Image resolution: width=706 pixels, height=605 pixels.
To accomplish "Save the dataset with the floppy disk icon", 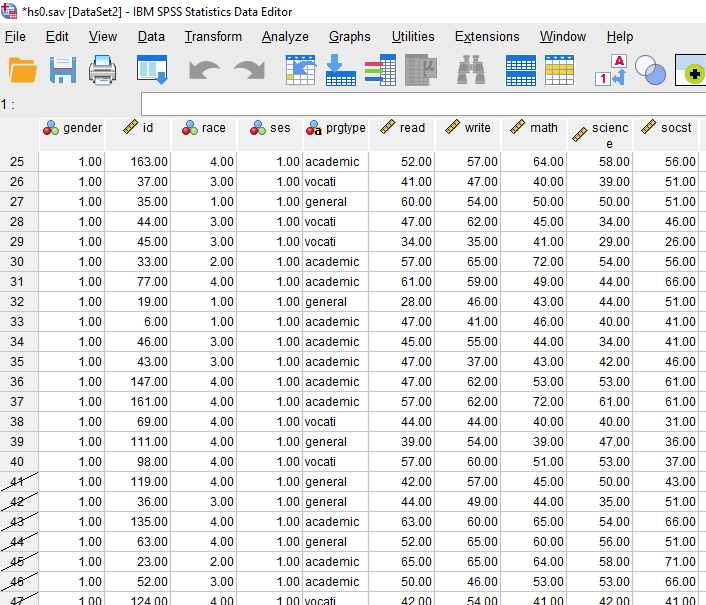I will pos(63,70).
